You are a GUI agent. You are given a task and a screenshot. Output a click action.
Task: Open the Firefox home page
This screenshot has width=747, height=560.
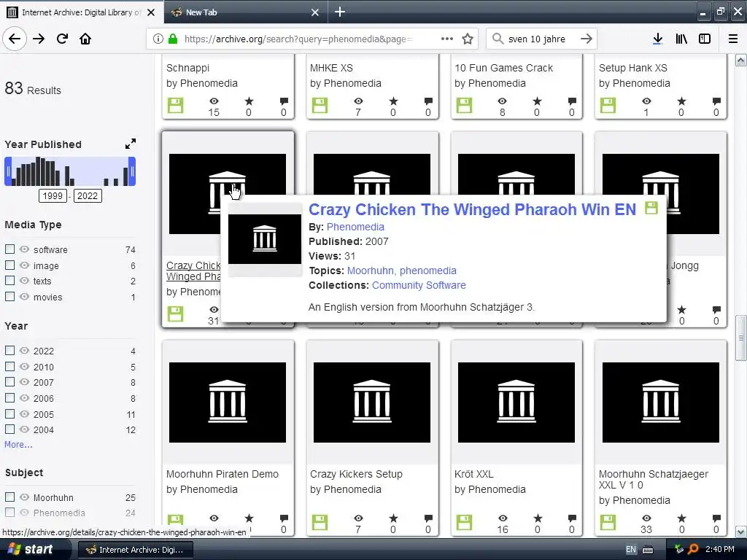click(85, 39)
